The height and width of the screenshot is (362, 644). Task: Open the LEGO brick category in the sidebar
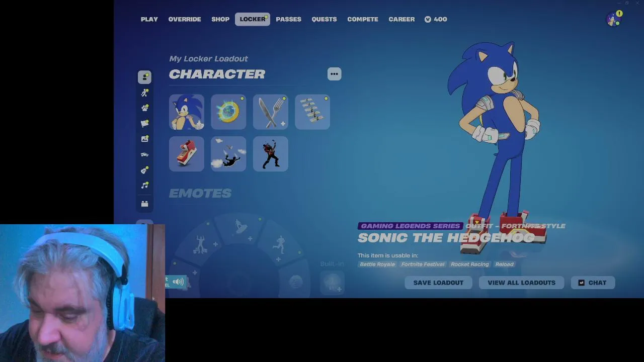[145, 204]
